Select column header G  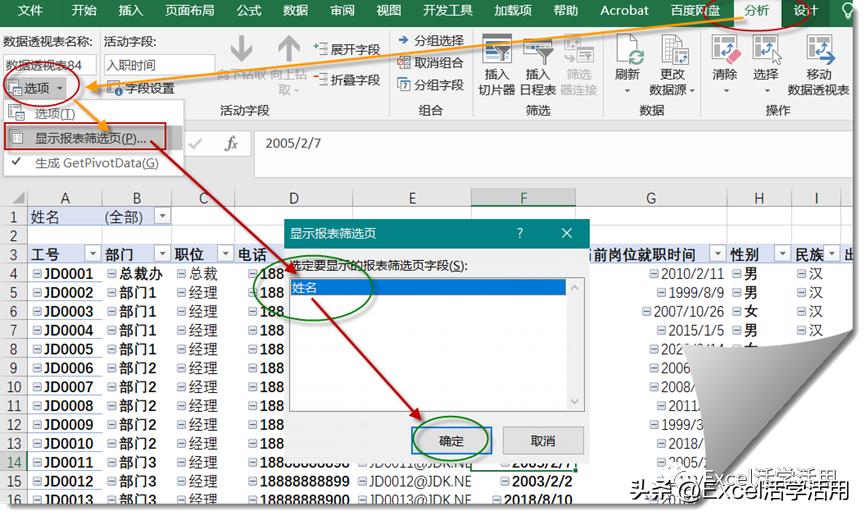pyautogui.click(x=651, y=198)
